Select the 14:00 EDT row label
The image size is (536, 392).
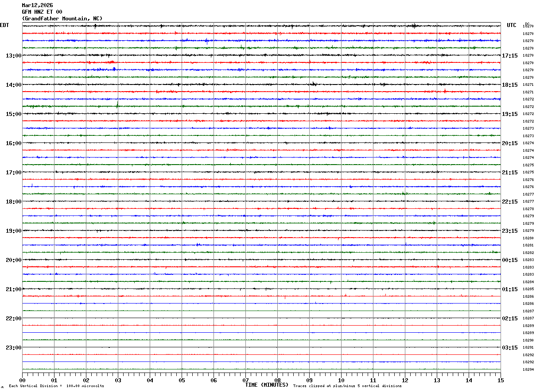coord(13,85)
